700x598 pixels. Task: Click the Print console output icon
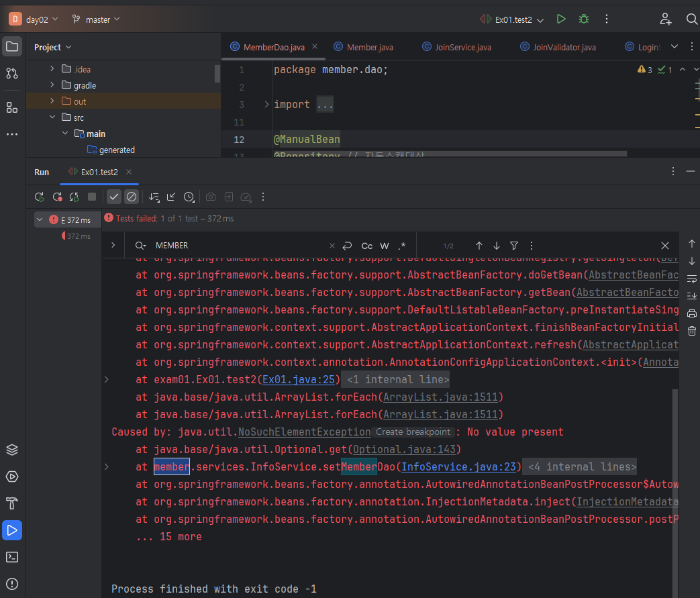tap(692, 313)
